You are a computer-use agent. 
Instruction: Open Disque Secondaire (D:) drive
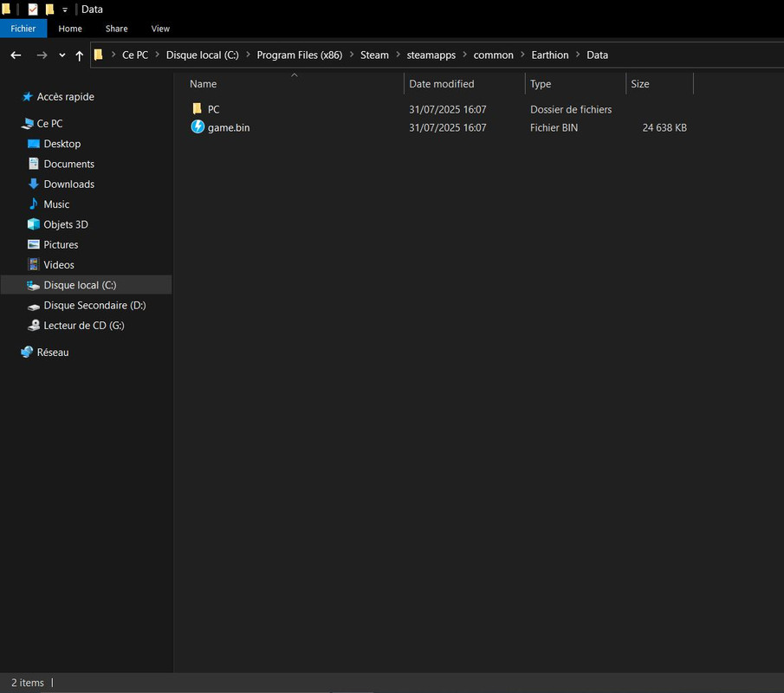pyautogui.click(x=94, y=306)
